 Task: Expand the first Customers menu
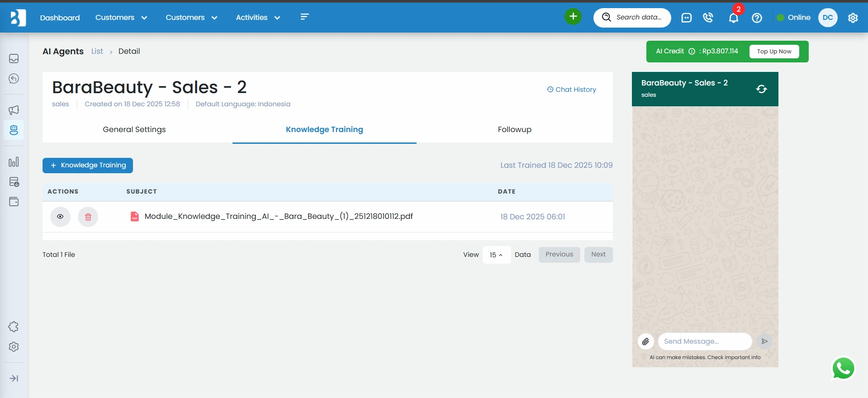click(x=121, y=18)
